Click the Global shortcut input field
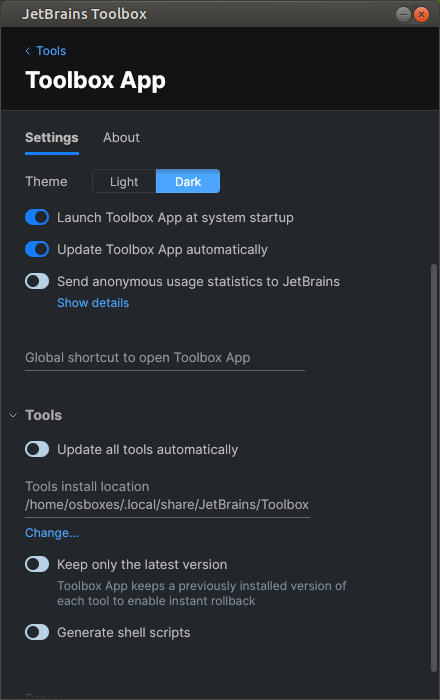 click(x=165, y=358)
